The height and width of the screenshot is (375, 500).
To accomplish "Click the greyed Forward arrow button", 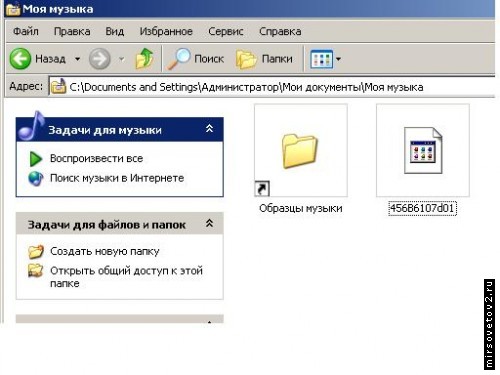I will [x=100, y=59].
